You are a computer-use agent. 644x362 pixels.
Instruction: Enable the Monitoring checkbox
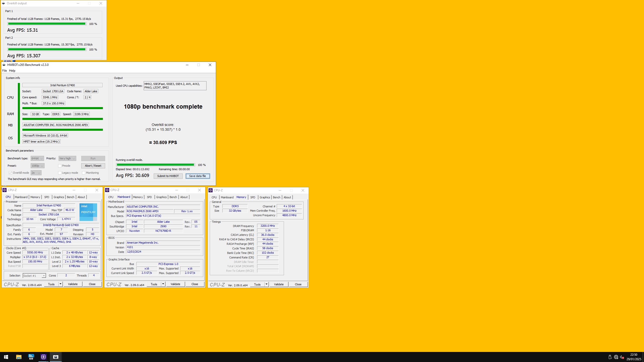click(x=84, y=173)
